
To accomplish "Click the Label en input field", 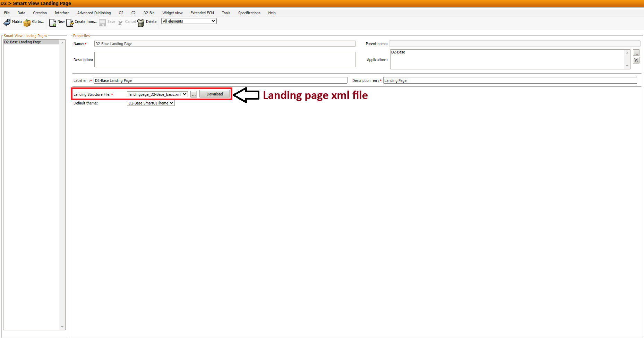I will tap(221, 81).
